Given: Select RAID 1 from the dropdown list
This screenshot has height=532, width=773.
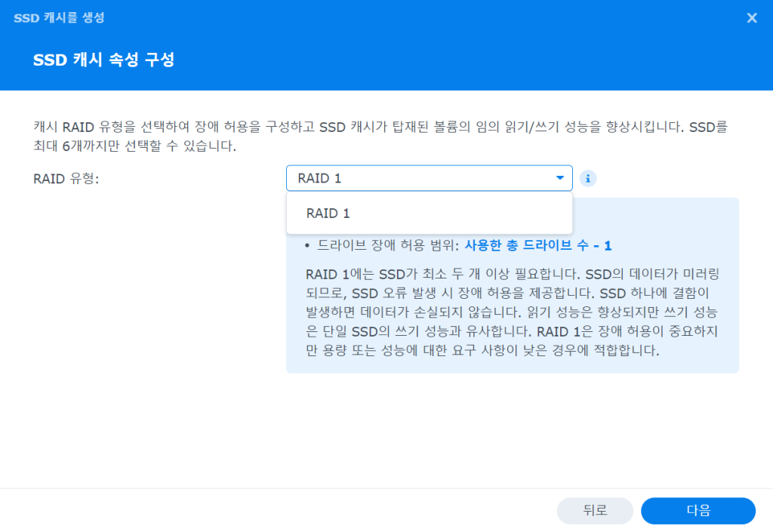Looking at the screenshot, I should (328, 214).
